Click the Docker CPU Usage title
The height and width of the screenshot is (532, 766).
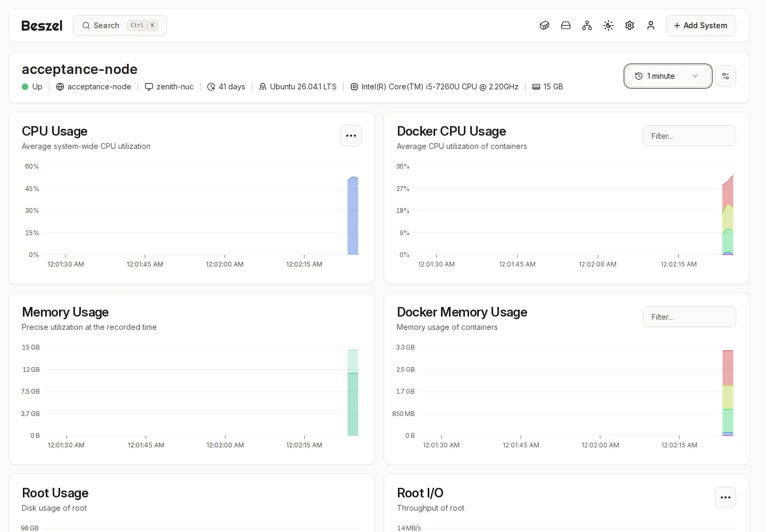[x=451, y=131]
